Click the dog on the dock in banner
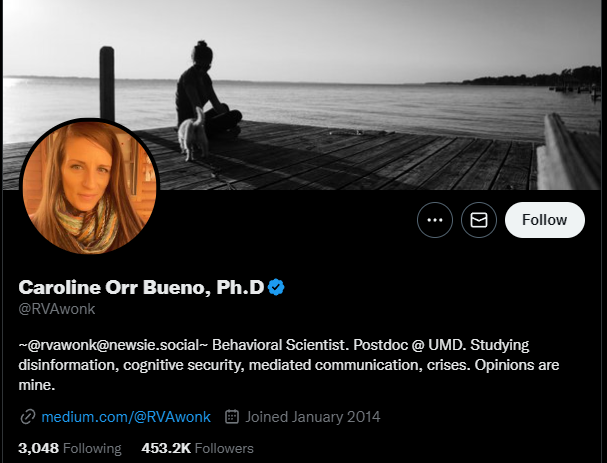This screenshot has width=607, height=463. (x=190, y=137)
